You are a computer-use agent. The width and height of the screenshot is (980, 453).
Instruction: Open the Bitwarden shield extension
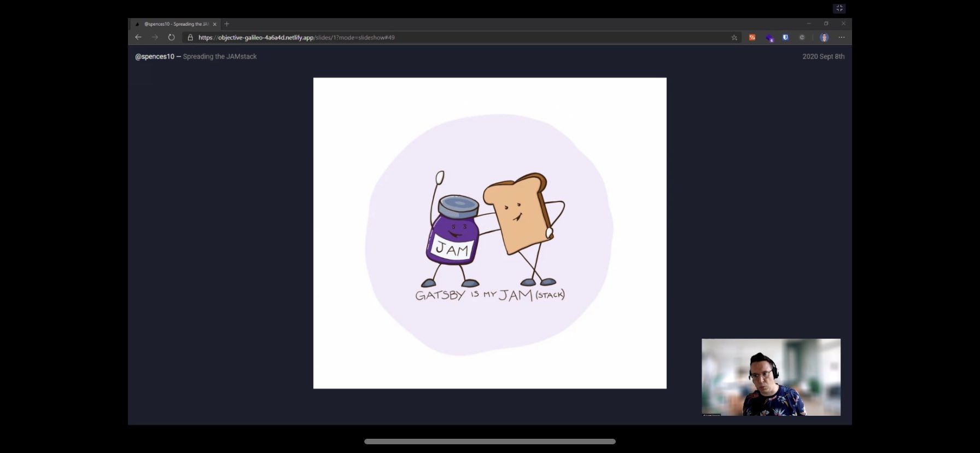(x=785, y=37)
